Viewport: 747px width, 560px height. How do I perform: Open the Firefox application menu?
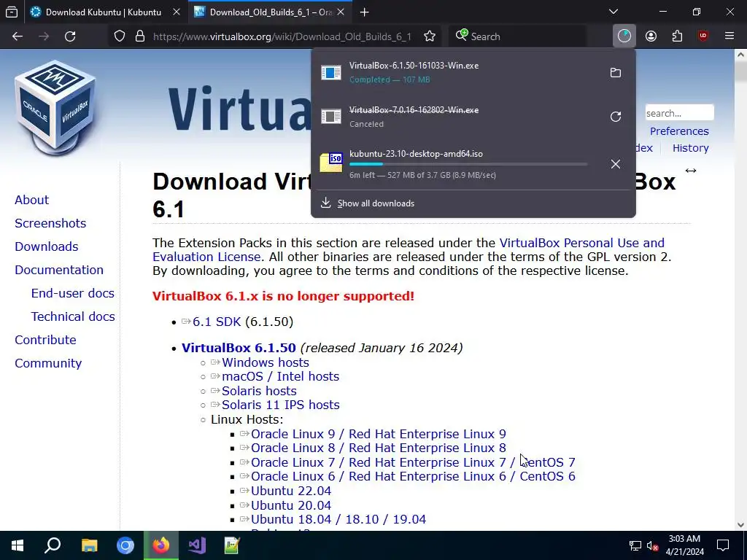click(729, 36)
